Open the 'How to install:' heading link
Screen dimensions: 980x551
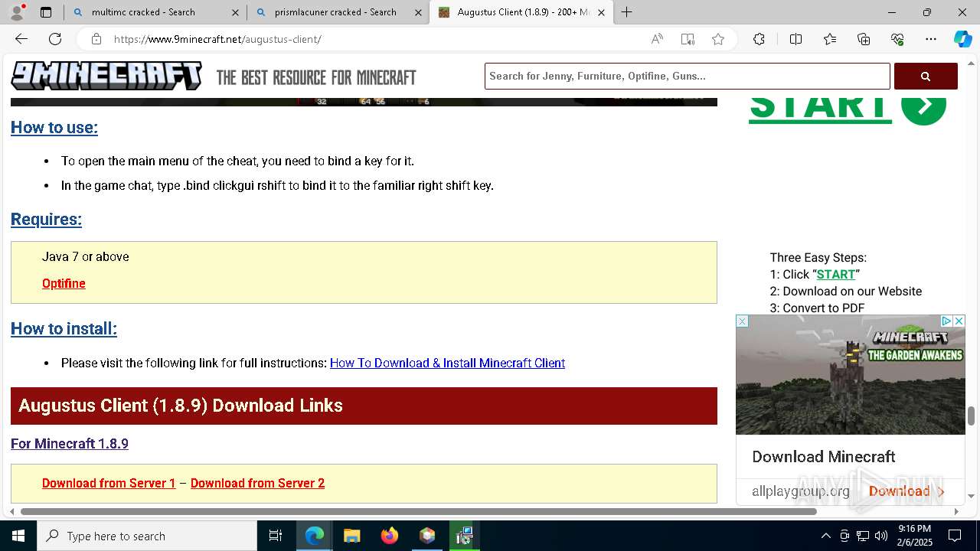click(64, 328)
